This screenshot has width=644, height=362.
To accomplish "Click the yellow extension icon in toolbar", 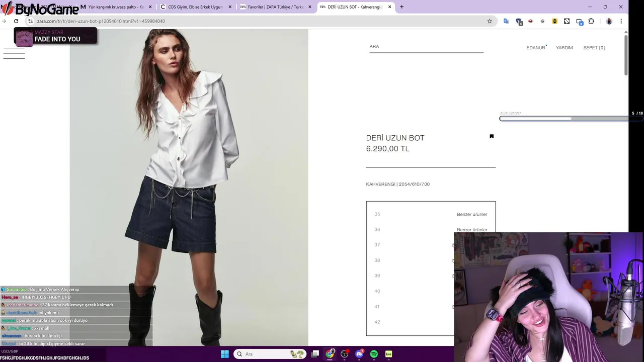I will point(554,21).
